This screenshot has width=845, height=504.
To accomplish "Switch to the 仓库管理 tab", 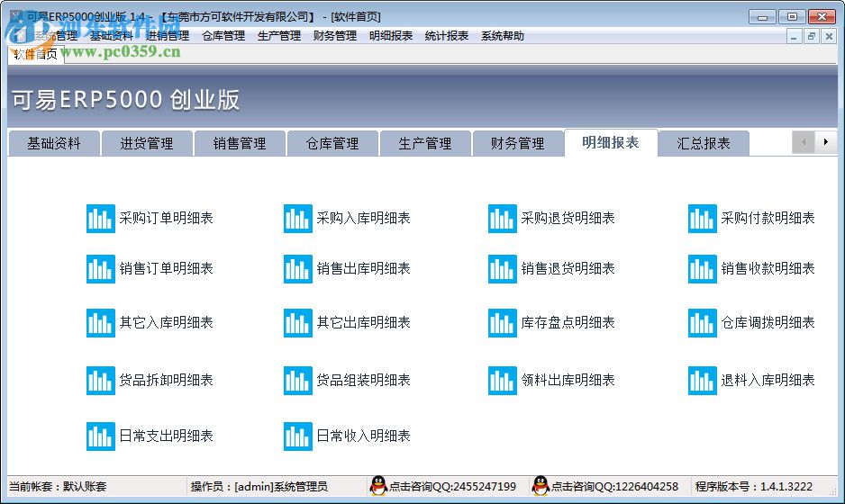I will click(x=332, y=143).
